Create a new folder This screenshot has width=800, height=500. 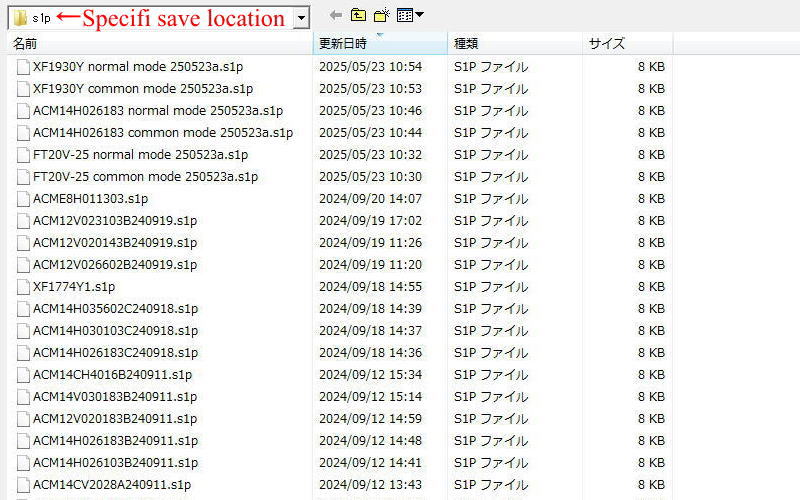click(382, 15)
